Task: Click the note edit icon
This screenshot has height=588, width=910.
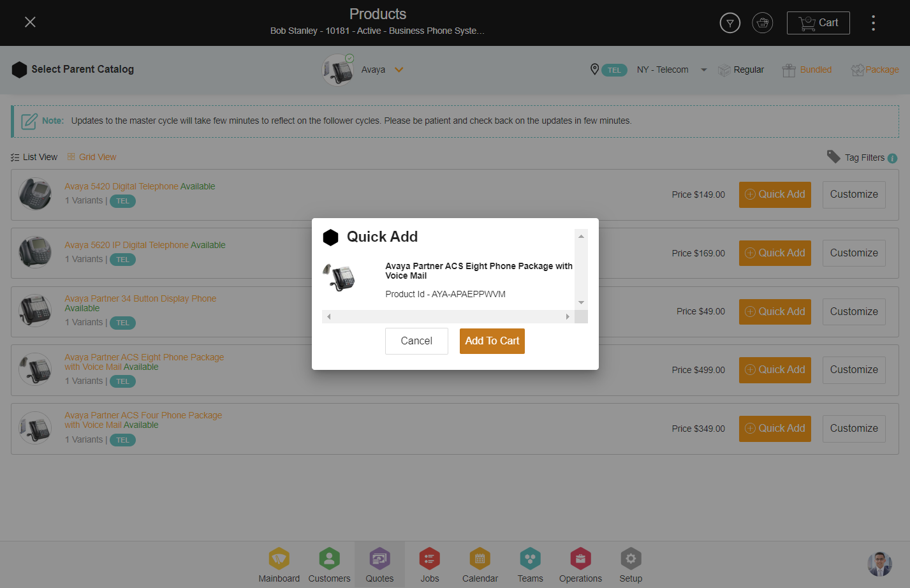Action: (x=29, y=121)
